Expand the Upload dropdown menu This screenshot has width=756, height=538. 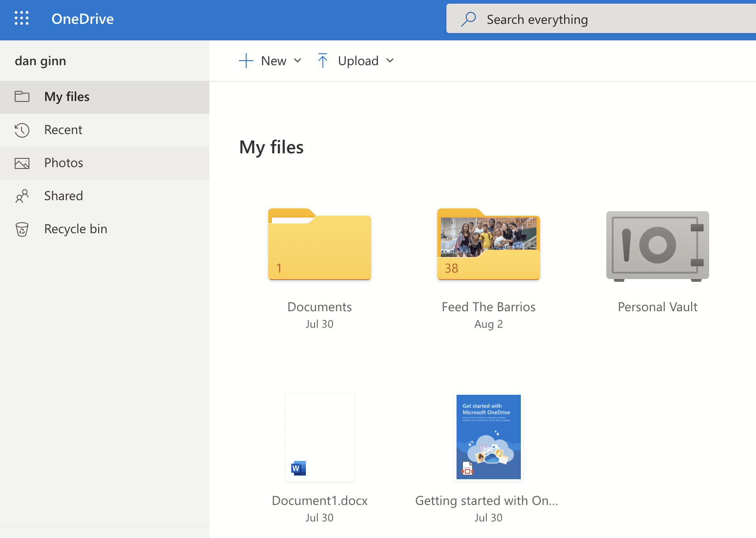390,60
